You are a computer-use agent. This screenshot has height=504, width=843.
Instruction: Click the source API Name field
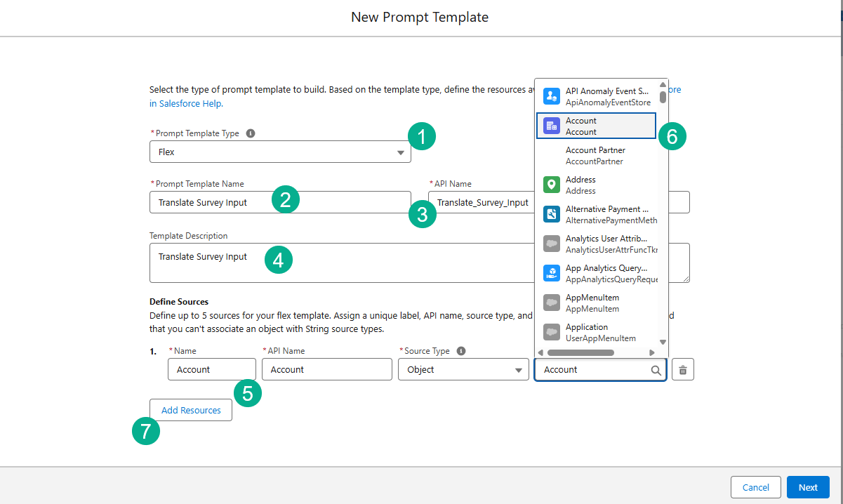click(x=327, y=369)
